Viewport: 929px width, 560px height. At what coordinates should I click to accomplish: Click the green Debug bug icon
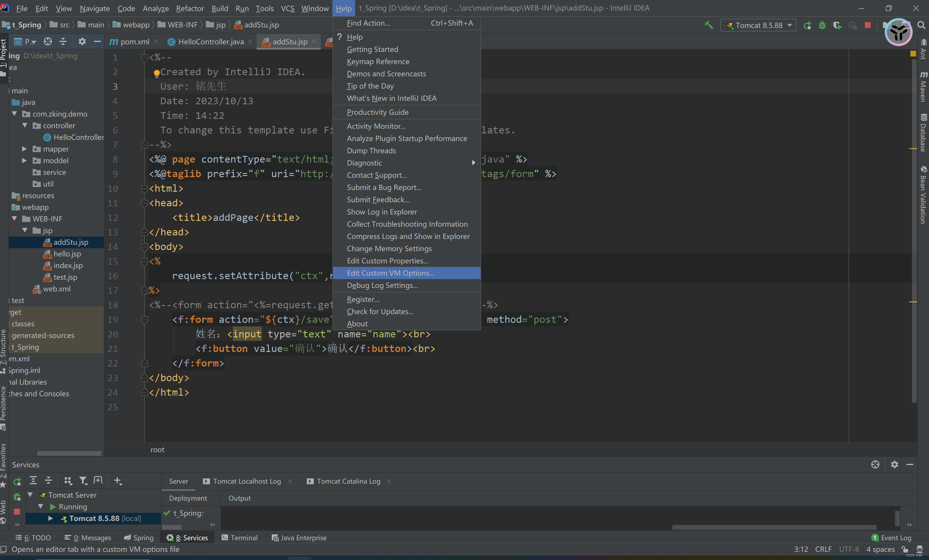822,25
